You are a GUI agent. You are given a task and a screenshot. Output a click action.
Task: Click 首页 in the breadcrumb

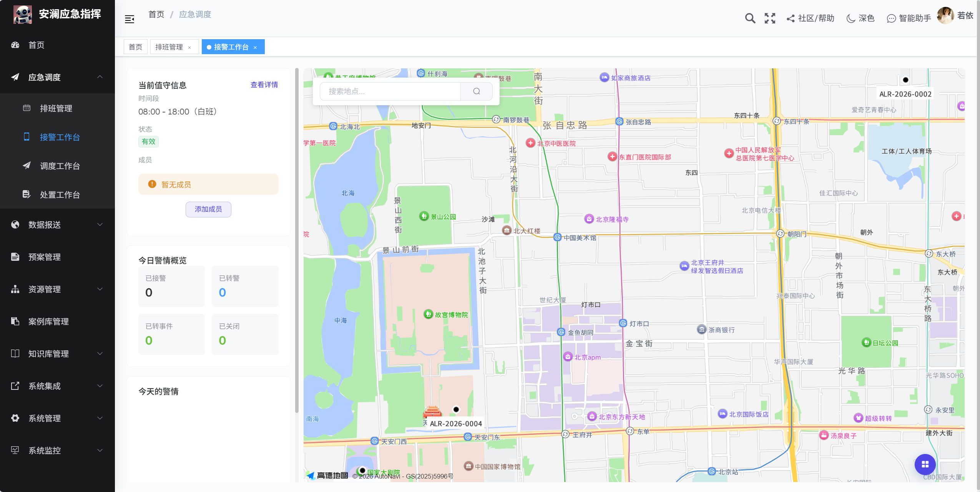(156, 15)
